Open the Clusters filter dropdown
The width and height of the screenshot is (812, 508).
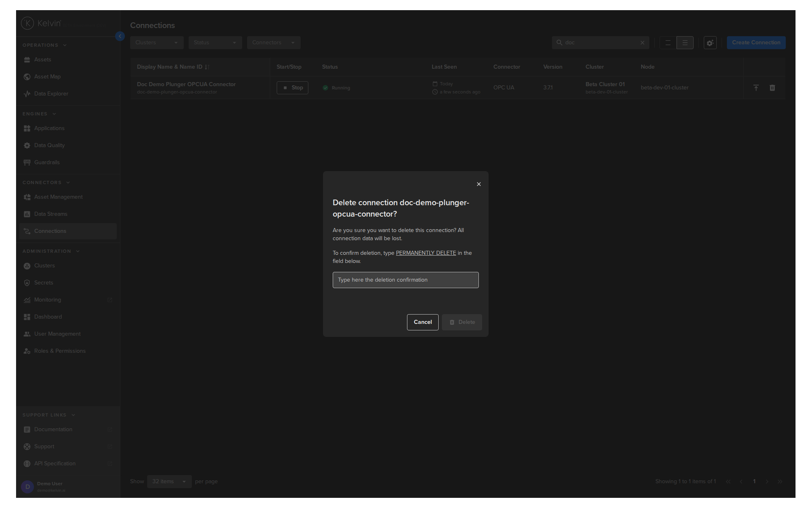pos(157,43)
